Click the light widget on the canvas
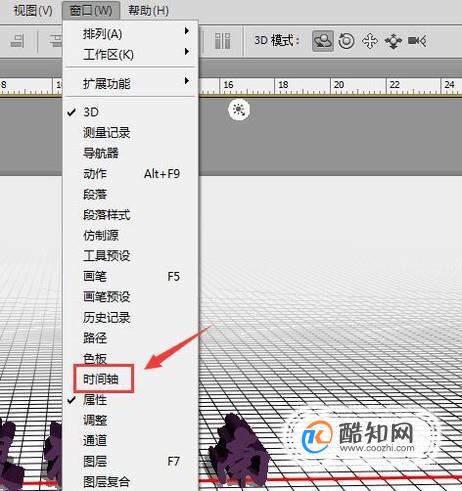 point(239,109)
